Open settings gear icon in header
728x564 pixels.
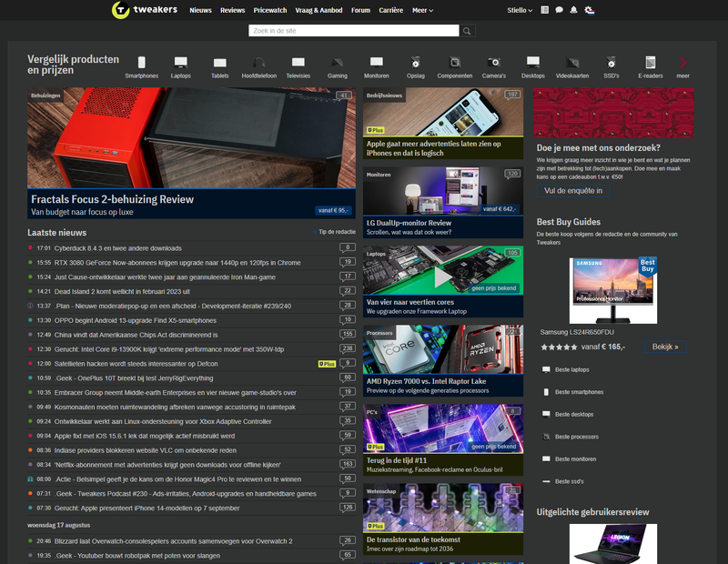[x=589, y=10]
